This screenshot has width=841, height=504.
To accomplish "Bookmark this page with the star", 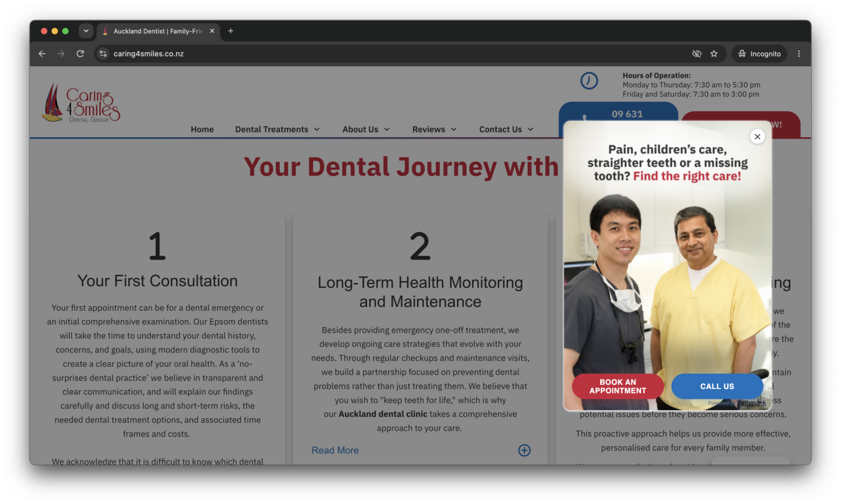I will coord(714,54).
